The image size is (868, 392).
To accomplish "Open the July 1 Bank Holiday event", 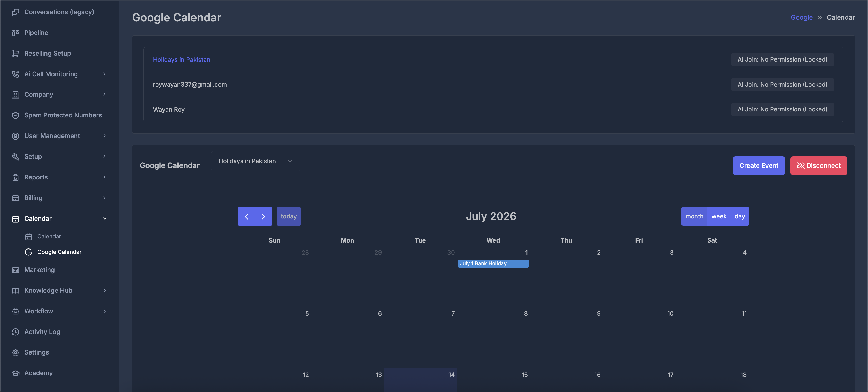I will click(x=493, y=263).
